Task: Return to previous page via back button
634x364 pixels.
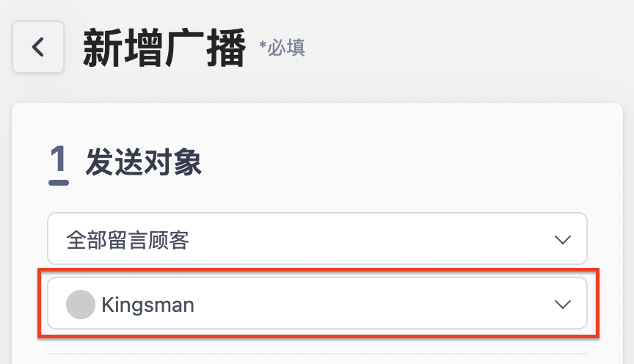Action: click(38, 47)
